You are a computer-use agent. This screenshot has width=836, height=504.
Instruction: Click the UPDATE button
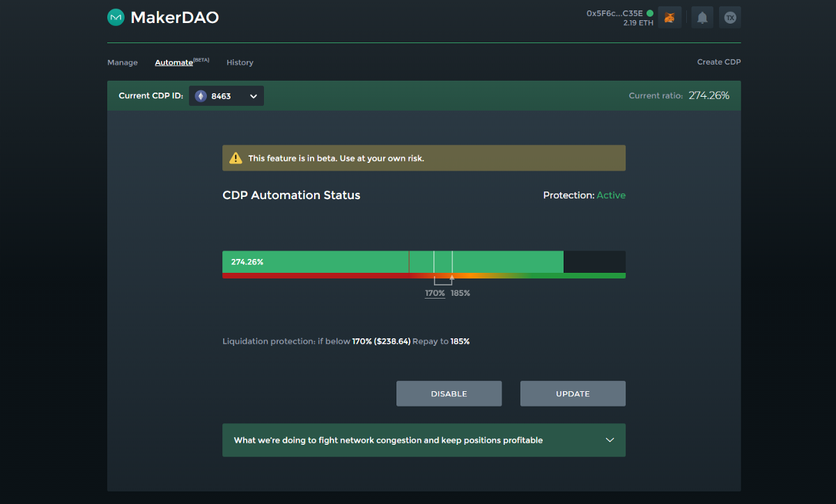[x=573, y=393]
